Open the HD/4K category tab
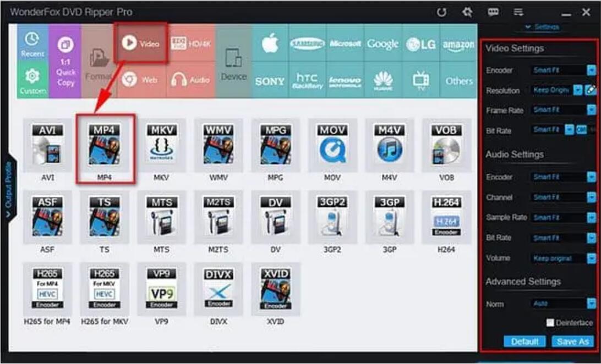The width and height of the screenshot is (601, 364). point(191,43)
